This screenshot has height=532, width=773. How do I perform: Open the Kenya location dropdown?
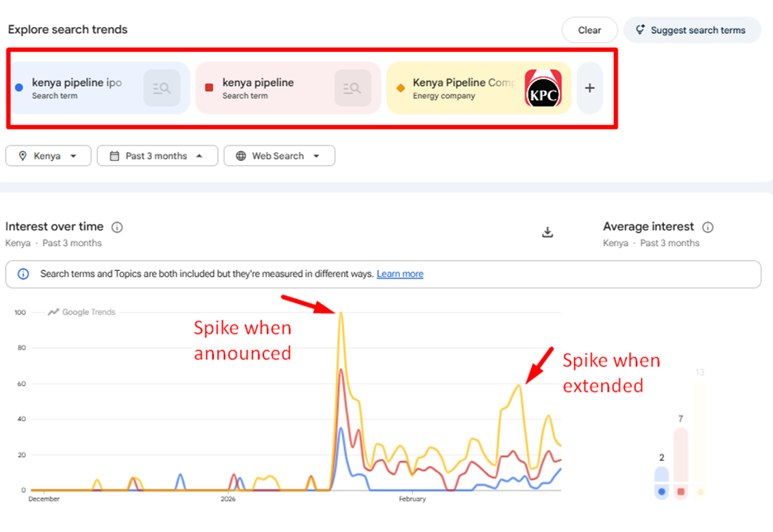[48, 156]
